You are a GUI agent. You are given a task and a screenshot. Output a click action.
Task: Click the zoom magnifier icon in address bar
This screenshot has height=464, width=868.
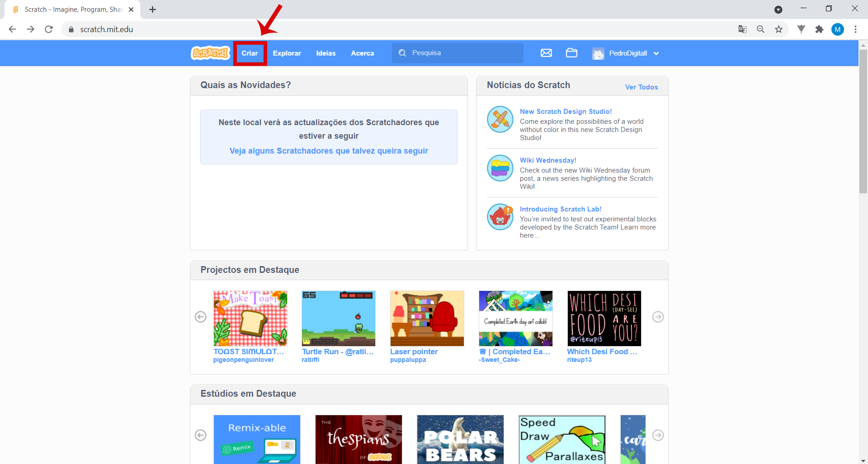click(760, 29)
